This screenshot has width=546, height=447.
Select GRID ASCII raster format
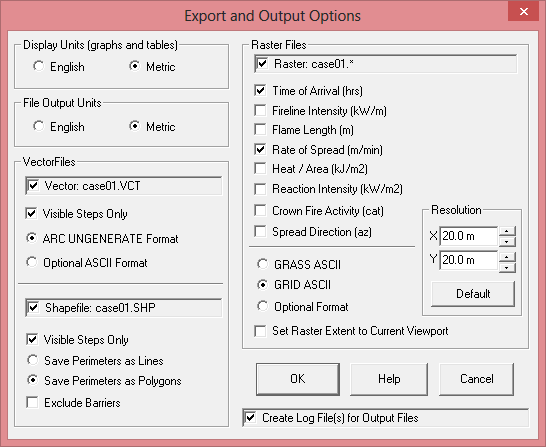click(x=263, y=285)
